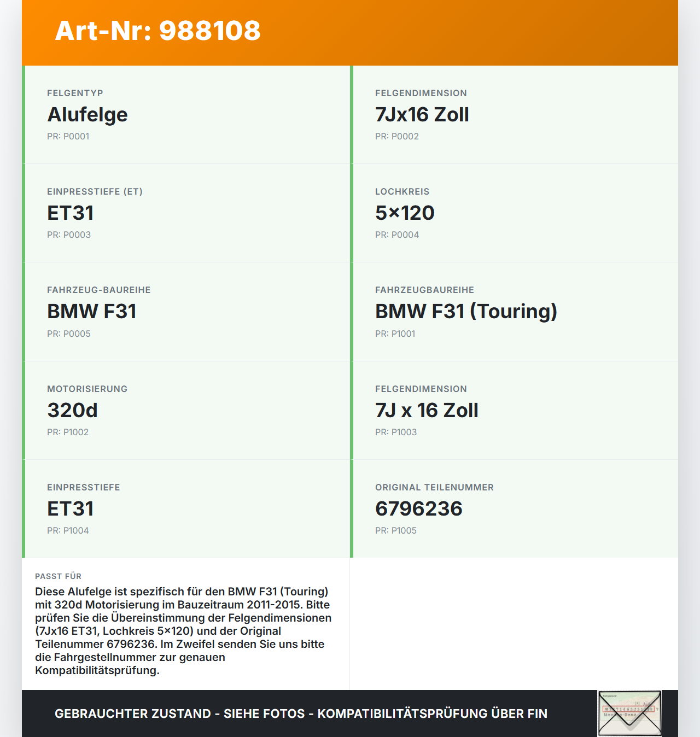This screenshot has width=700, height=737.
Task: Click the compatibility description paragraph text
Action: coord(183,631)
